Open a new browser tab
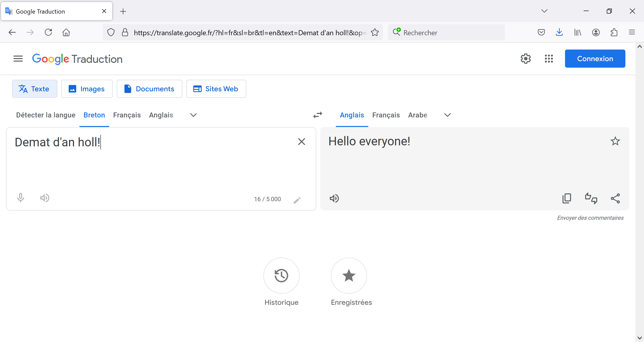 pos(123,11)
